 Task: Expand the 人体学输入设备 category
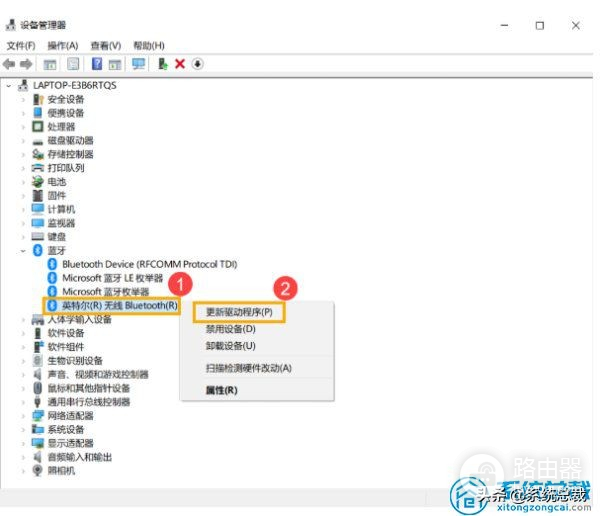tap(23, 320)
